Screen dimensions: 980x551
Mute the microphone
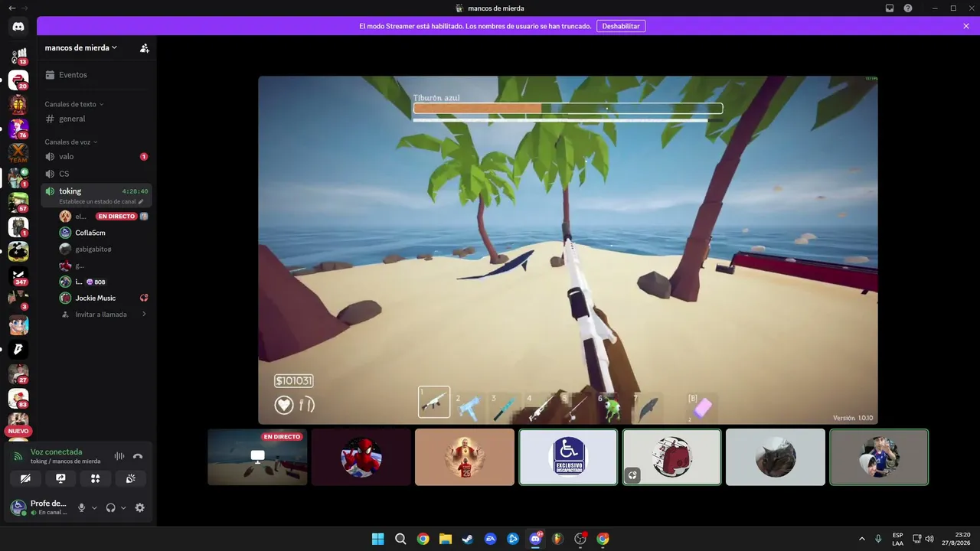coord(81,507)
